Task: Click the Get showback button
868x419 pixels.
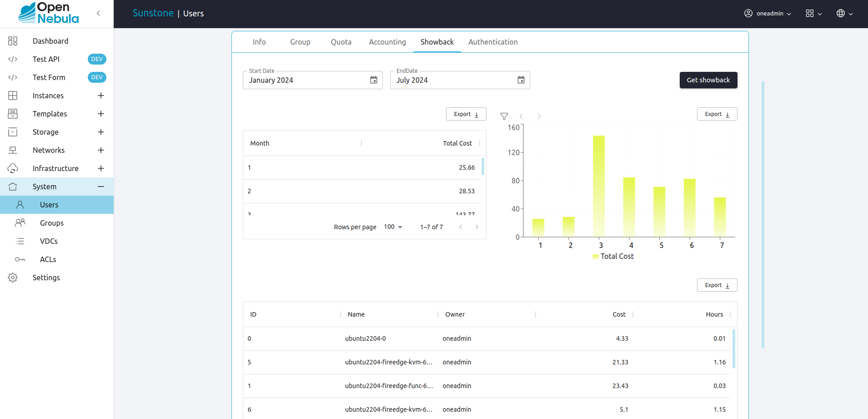Action: (708, 80)
